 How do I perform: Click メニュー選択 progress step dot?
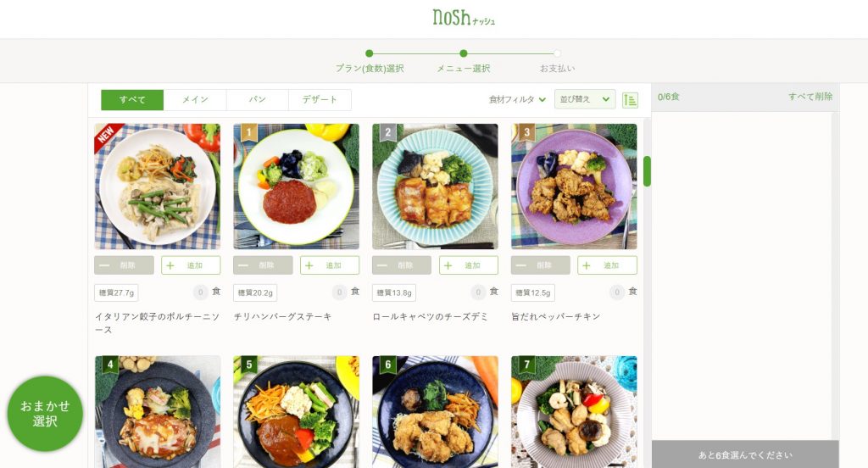pos(464,53)
